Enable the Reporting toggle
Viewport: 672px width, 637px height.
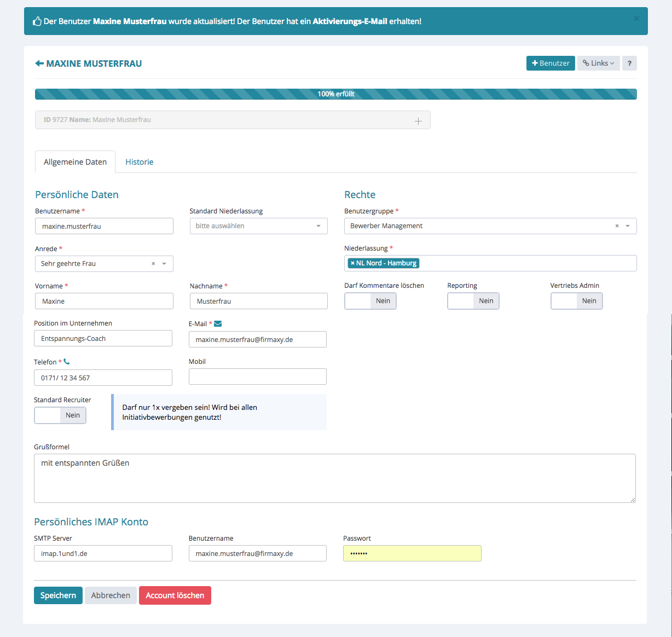(473, 301)
